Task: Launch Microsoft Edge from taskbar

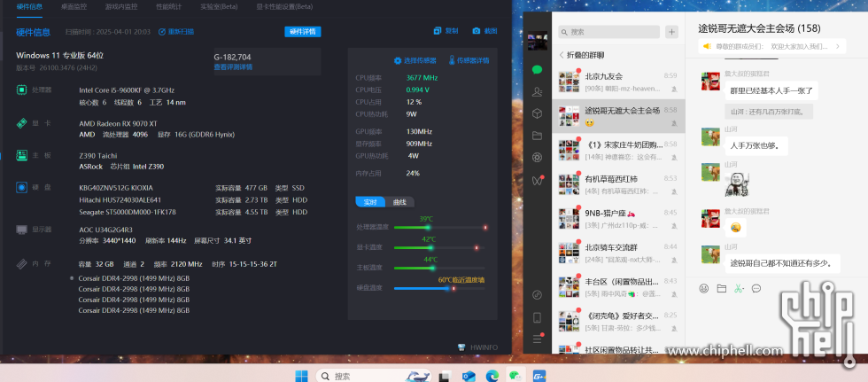Action: (492, 377)
